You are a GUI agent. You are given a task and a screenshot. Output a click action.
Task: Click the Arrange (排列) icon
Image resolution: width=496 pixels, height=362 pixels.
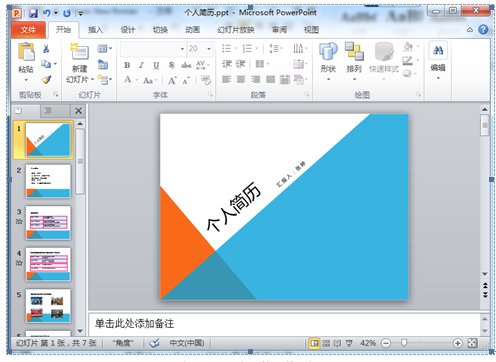(354, 52)
